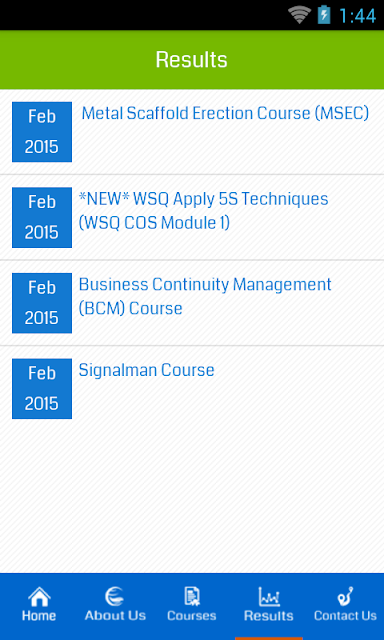
Task: Open WSQ Apply 5S Techniques result
Action: coord(203,211)
